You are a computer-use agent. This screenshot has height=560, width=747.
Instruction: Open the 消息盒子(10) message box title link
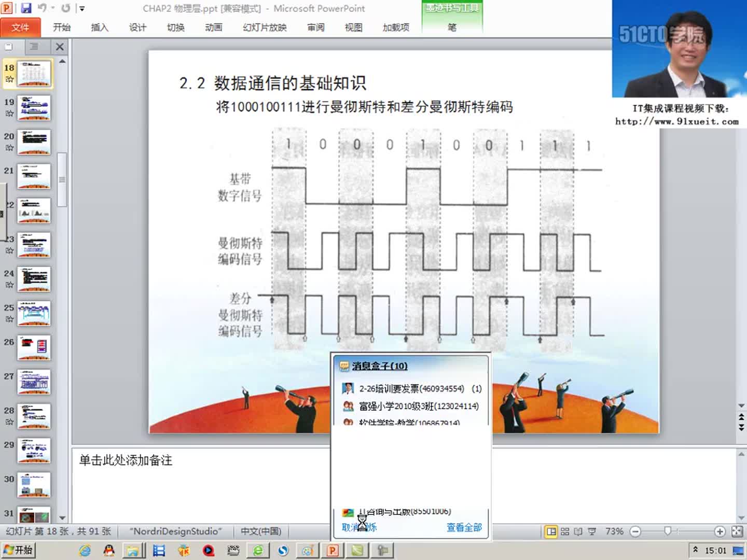(380, 366)
